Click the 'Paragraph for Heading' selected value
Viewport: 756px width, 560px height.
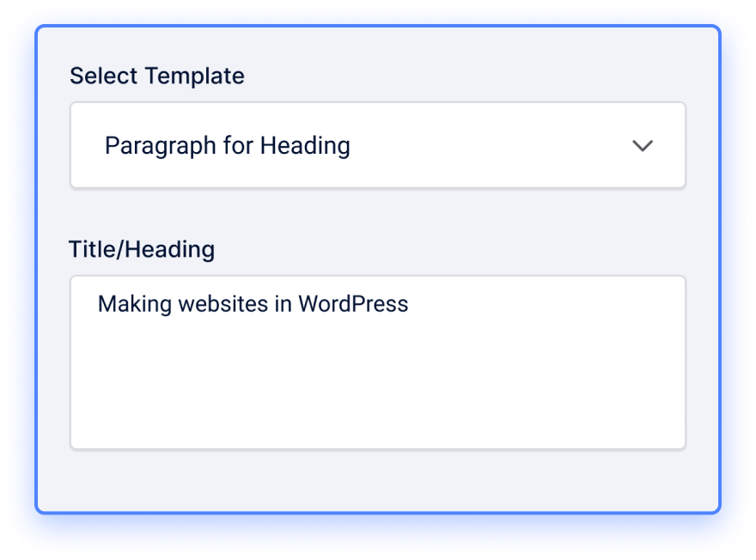(227, 145)
